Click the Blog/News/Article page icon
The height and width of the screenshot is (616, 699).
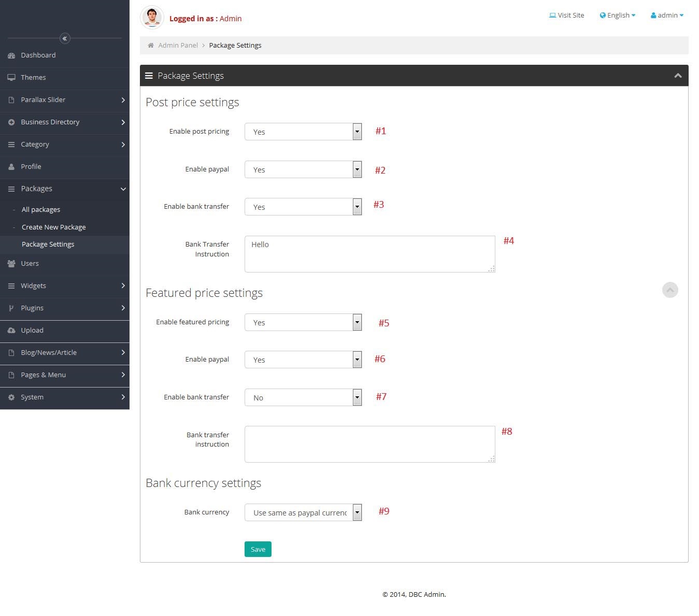point(11,353)
